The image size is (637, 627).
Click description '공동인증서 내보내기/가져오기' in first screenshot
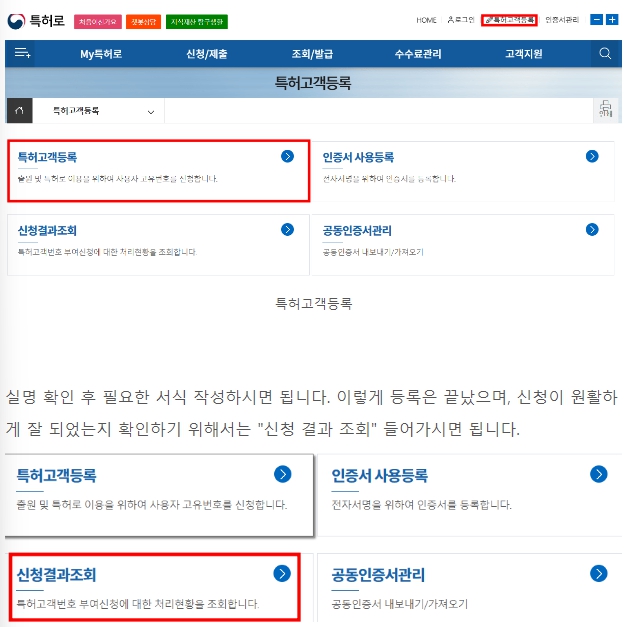point(373,252)
